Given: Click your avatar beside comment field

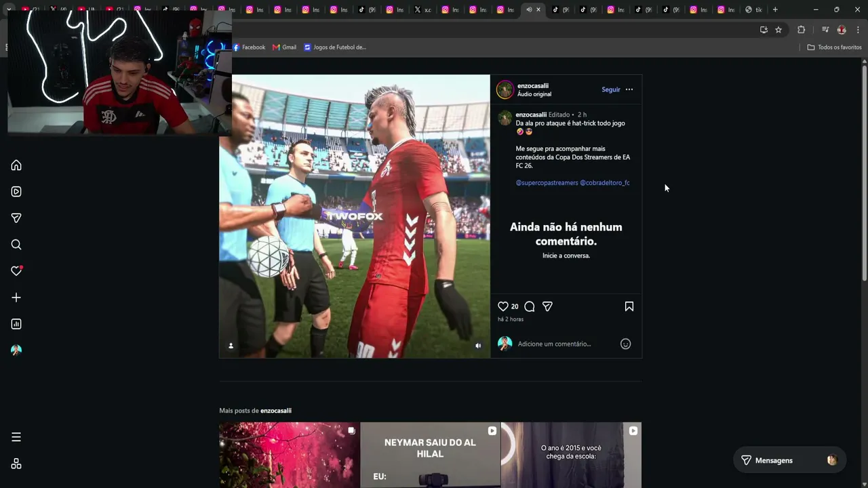Looking at the screenshot, I should click(505, 344).
